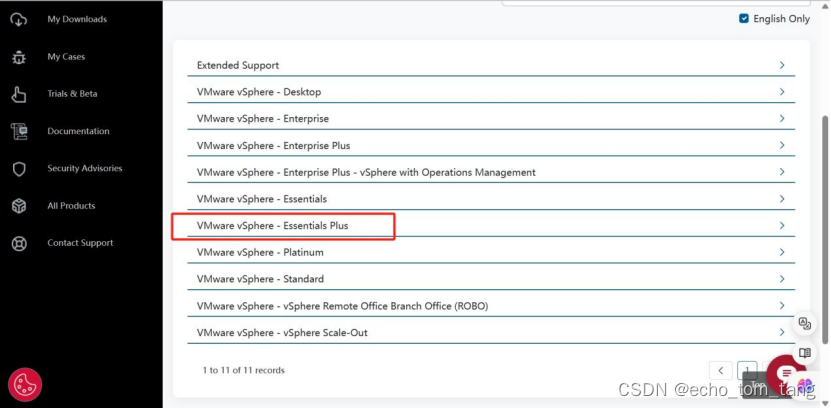831x409 pixels.
Task: Expand vSphere Essentials row chevron
Action: click(x=782, y=198)
